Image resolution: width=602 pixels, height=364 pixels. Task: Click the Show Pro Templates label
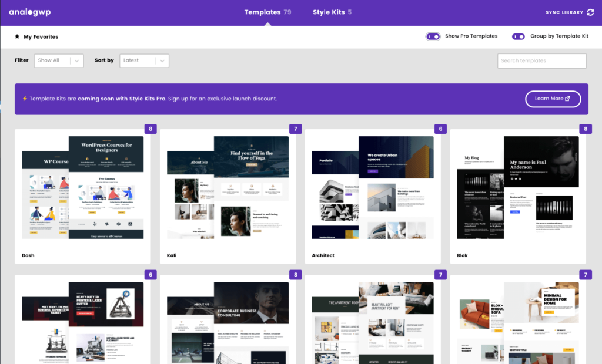click(471, 36)
